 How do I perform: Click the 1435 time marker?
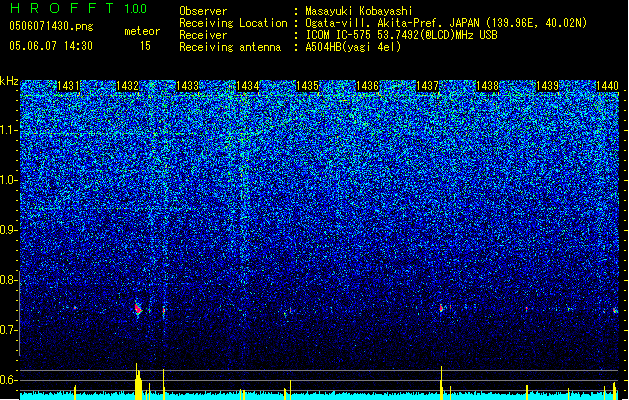tap(307, 86)
